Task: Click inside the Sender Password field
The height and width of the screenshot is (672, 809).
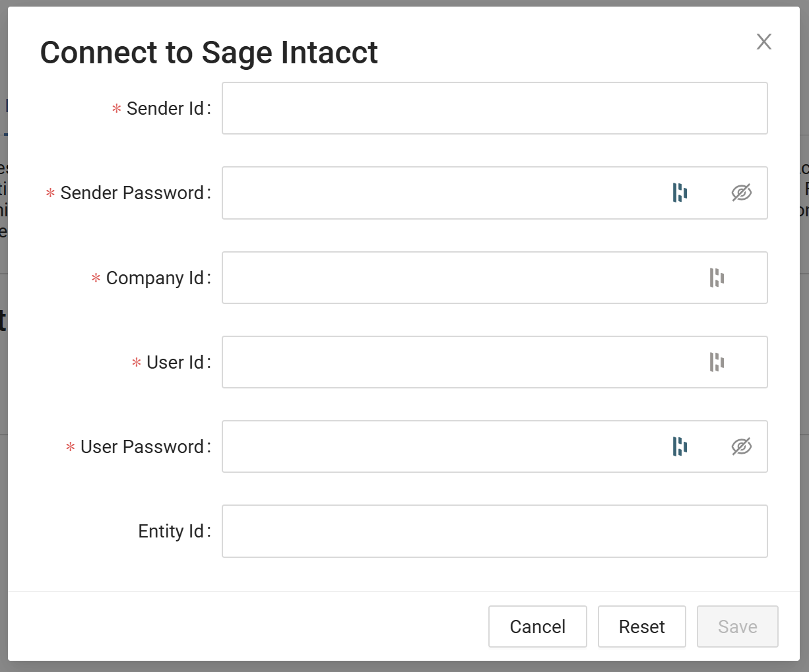Action: click(442, 193)
